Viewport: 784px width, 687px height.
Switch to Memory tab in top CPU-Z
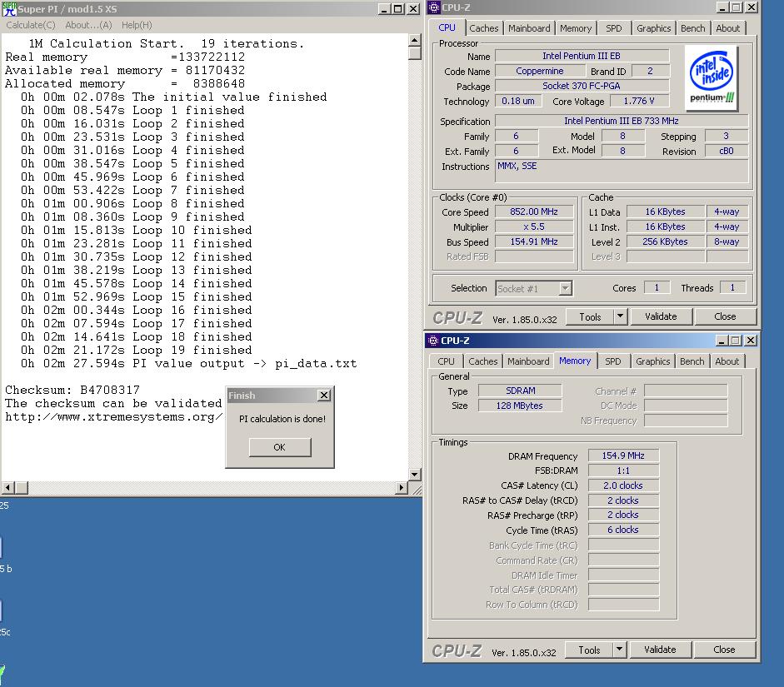(x=576, y=28)
